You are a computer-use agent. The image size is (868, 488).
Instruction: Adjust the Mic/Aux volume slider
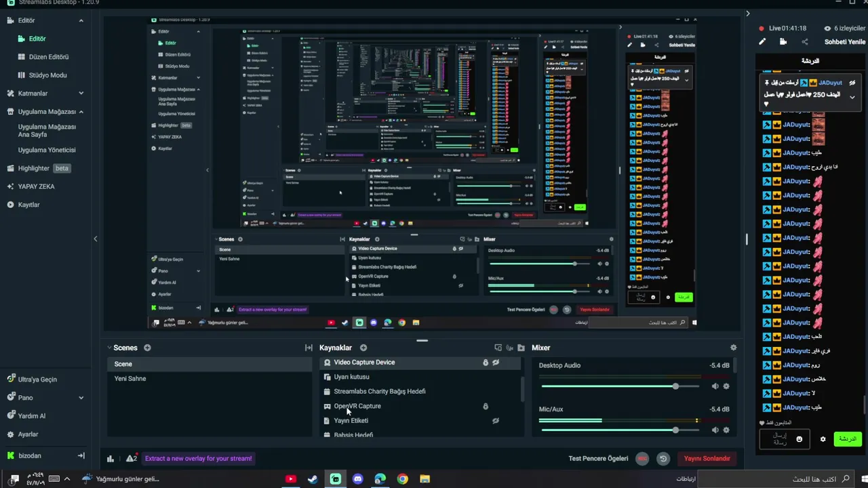[x=620, y=430]
